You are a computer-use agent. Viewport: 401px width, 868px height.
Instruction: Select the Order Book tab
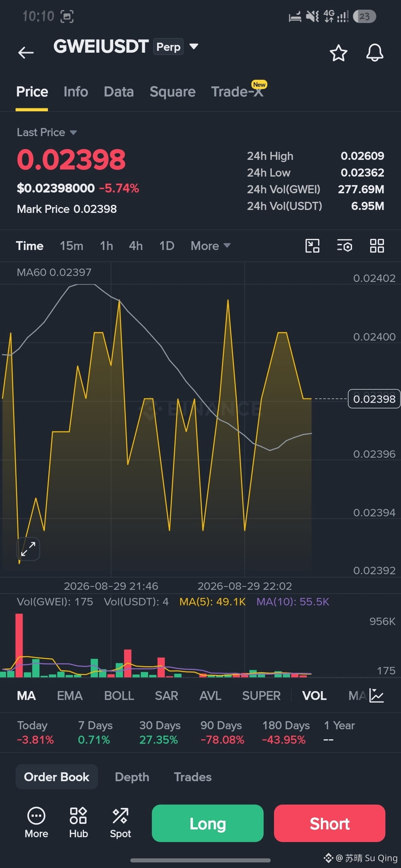[57, 777]
